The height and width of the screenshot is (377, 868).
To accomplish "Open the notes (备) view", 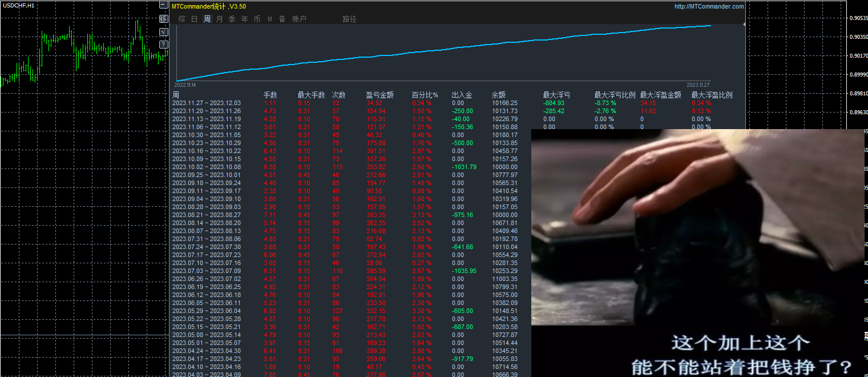I will (x=282, y=18).
